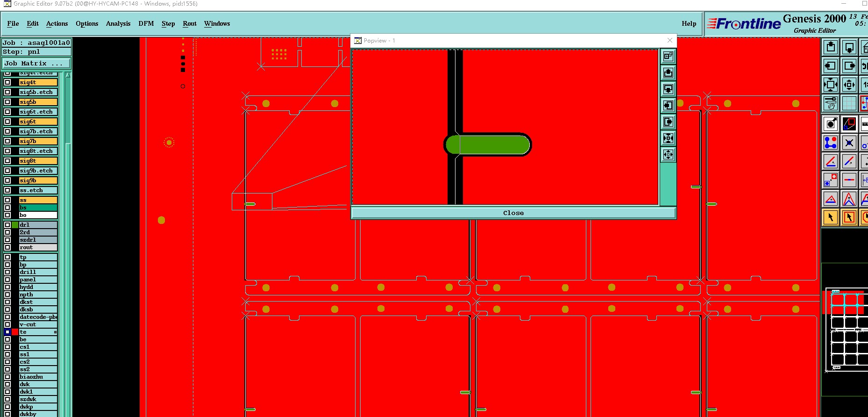The height and width of the screenshot is (417, 868).
Task: Zoom in with main toolbar icon
Action: click(x=831, y=85)
